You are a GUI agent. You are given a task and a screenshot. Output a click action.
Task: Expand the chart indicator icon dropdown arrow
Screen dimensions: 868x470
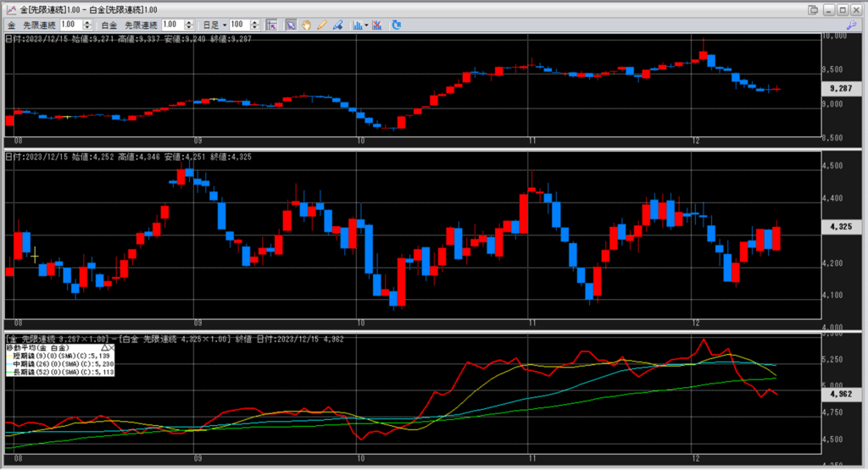366,25
